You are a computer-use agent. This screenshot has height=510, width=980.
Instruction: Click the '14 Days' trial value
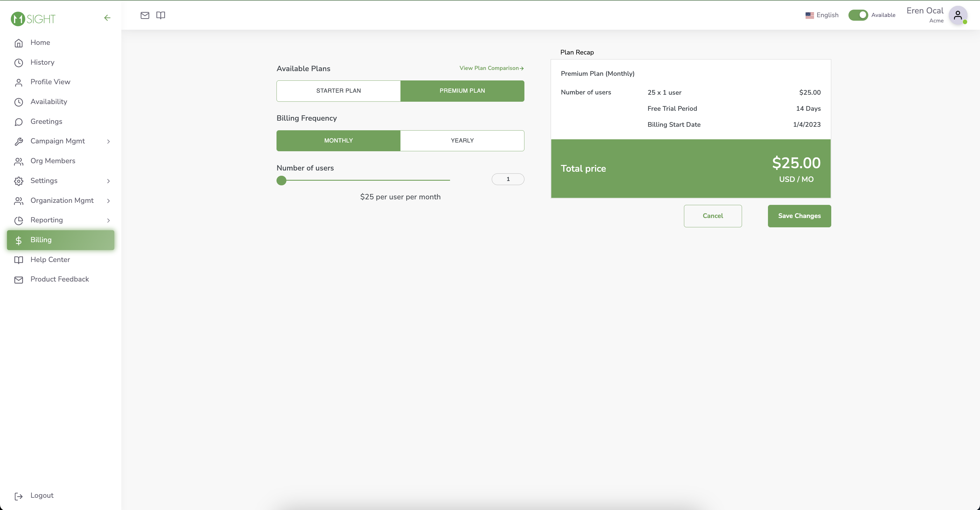(x=808, y=109)
